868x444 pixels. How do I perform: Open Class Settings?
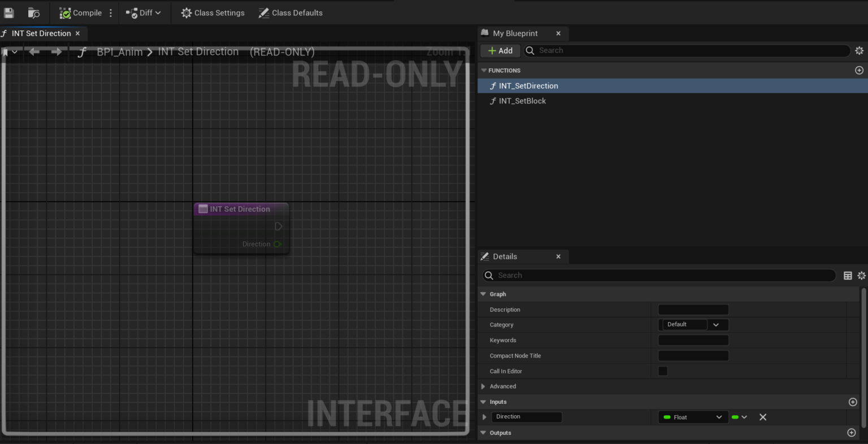pyautogui.click(x=212, y=12)
